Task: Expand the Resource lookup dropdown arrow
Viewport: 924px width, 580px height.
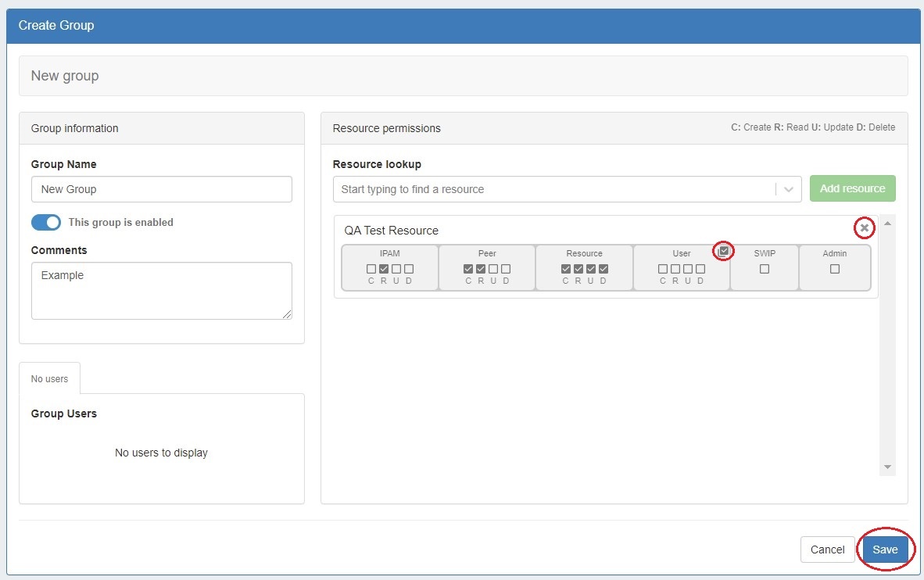Action: tap(788, 189)
